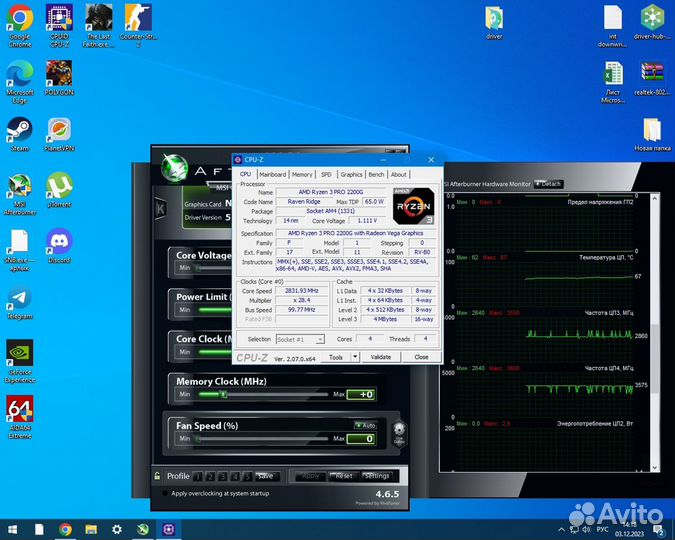Open notification center in taskbar
The image size is (675, 540).
point(658,530)
